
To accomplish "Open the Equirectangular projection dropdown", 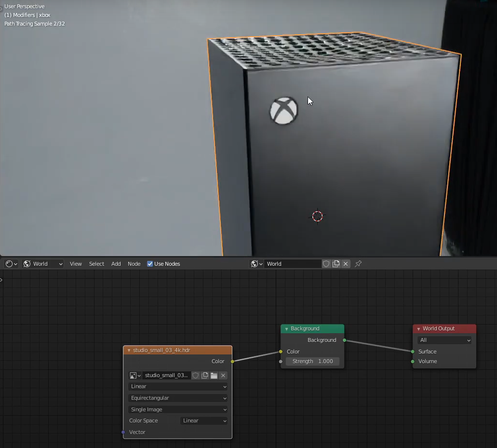I will 178,398.
